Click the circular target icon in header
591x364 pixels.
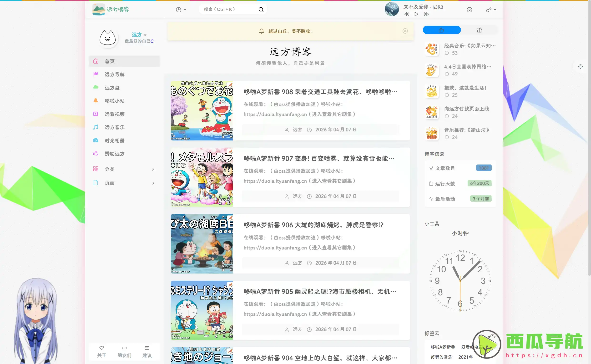click(x=469, y=10)
